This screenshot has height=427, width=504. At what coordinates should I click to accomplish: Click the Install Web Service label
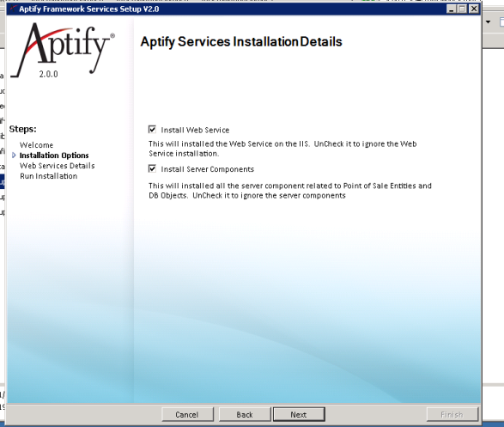click(x=195, y=130)
